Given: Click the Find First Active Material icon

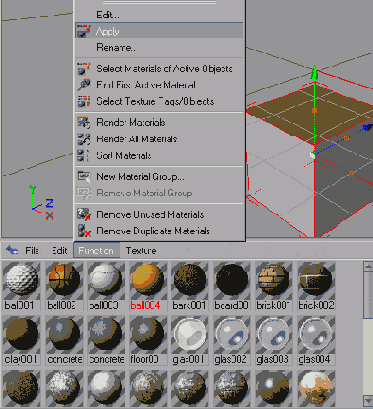Looking at the screenshot, I should (84, 85).
